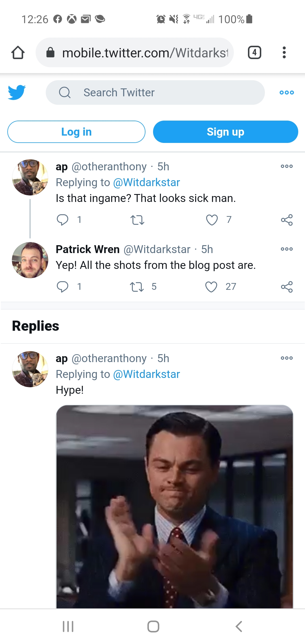Focus the Search Twitter field
305x644 pixels.
click(x=155, y=92)
